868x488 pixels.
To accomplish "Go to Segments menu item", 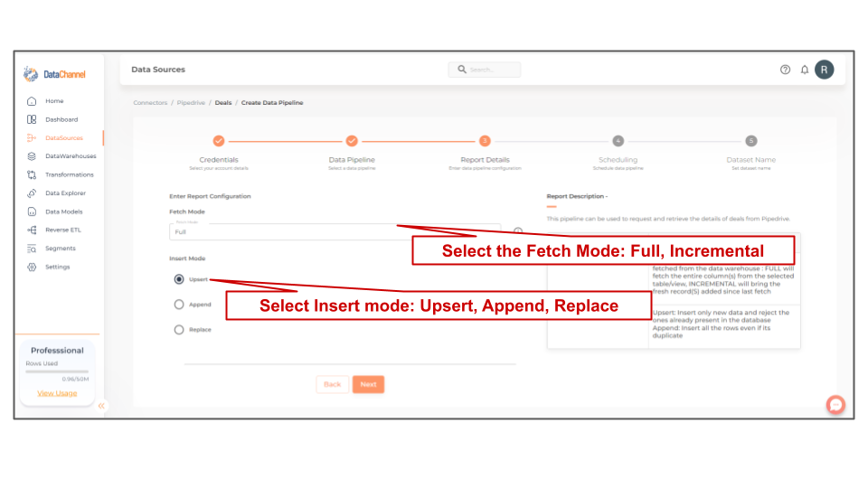I will click(61, 249).
